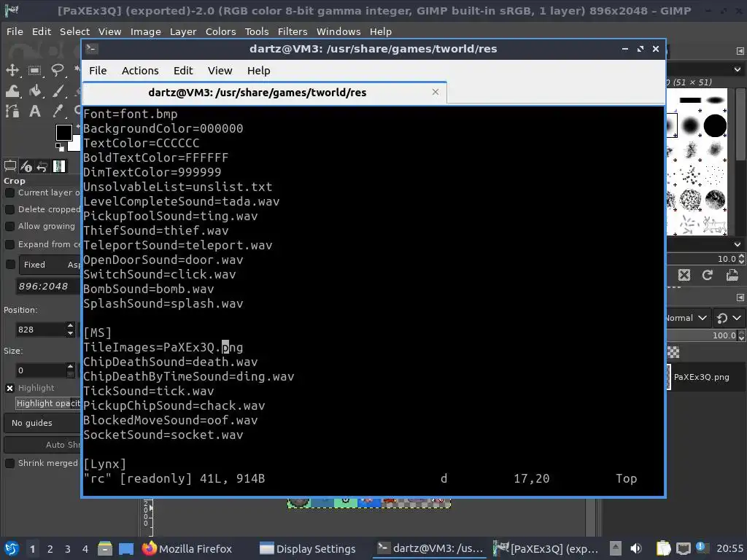
Task: Open GIMP Image menu
Action: click(145, 31)
